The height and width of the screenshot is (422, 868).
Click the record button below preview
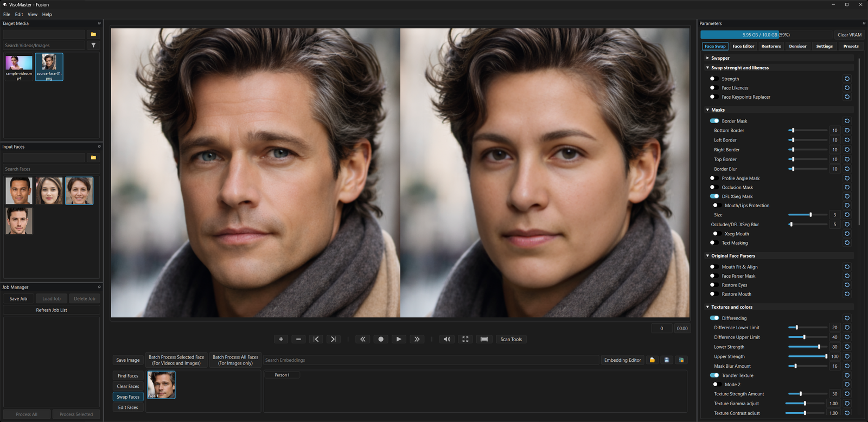[381, 339]
